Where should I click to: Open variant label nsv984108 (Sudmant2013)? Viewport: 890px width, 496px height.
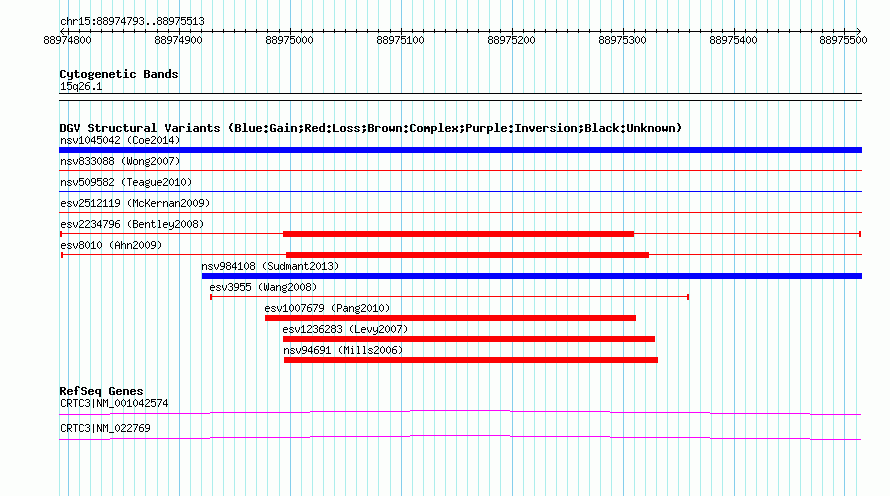pyautogui.click(x=270, y=266)
